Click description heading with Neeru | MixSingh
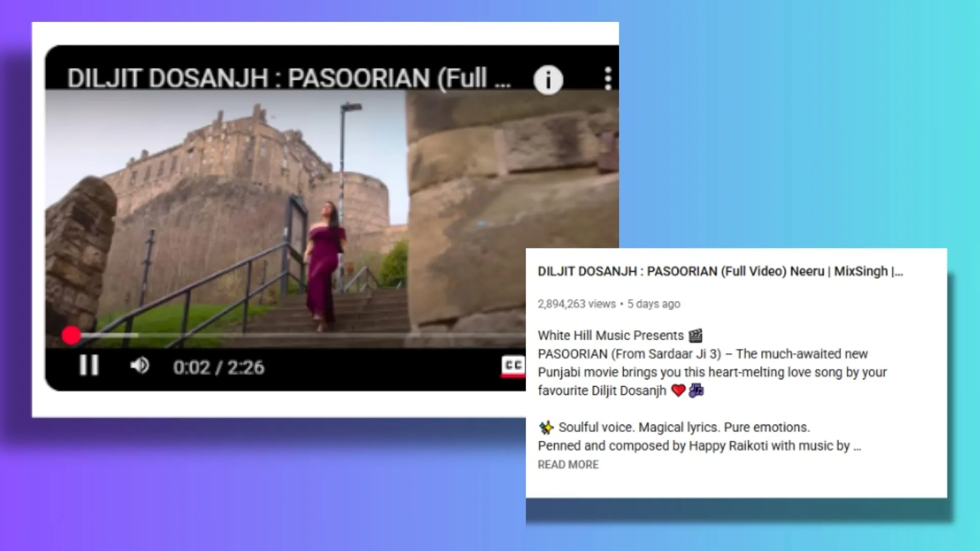 (x=720, y=271)
